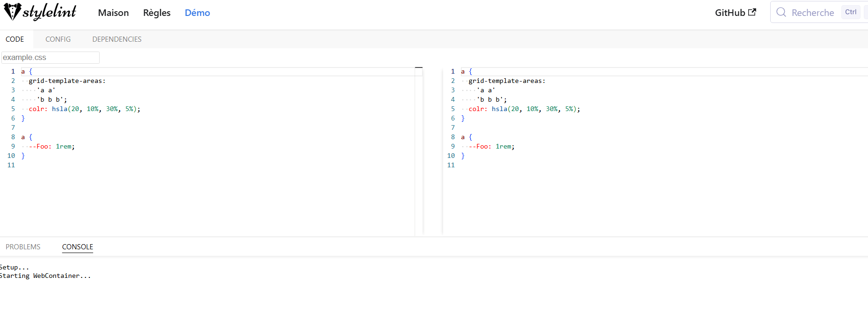Click the stylelint tuxedo logo icon
Image resolution: width=868 pixels, height=321 pixels.
tap(12, 12)
